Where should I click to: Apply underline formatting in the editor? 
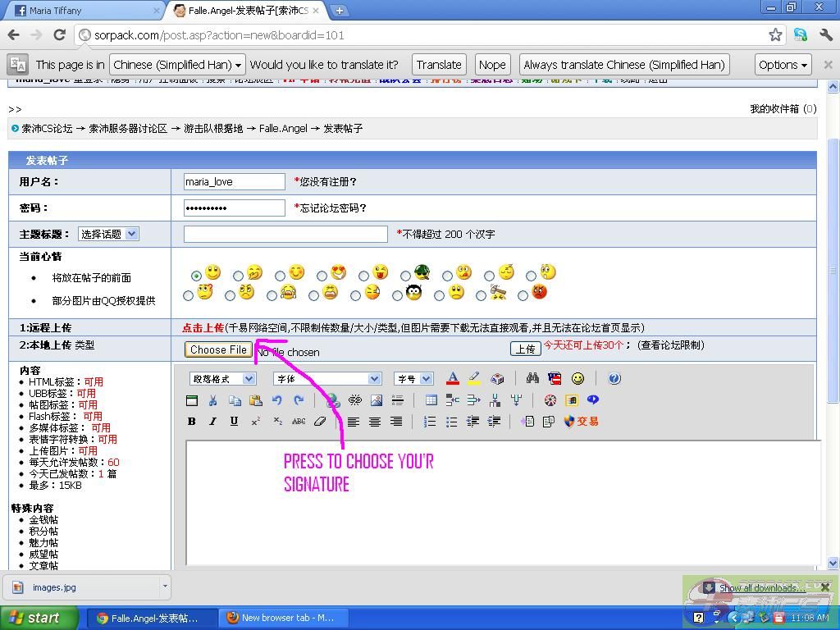(234, 422)
